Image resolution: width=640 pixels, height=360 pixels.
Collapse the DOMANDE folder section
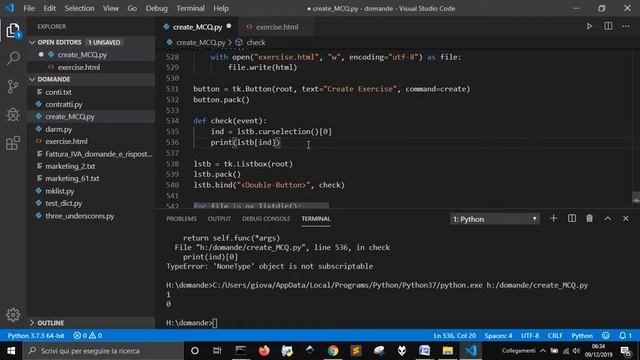pyautogui.click(x=91, y=79)
